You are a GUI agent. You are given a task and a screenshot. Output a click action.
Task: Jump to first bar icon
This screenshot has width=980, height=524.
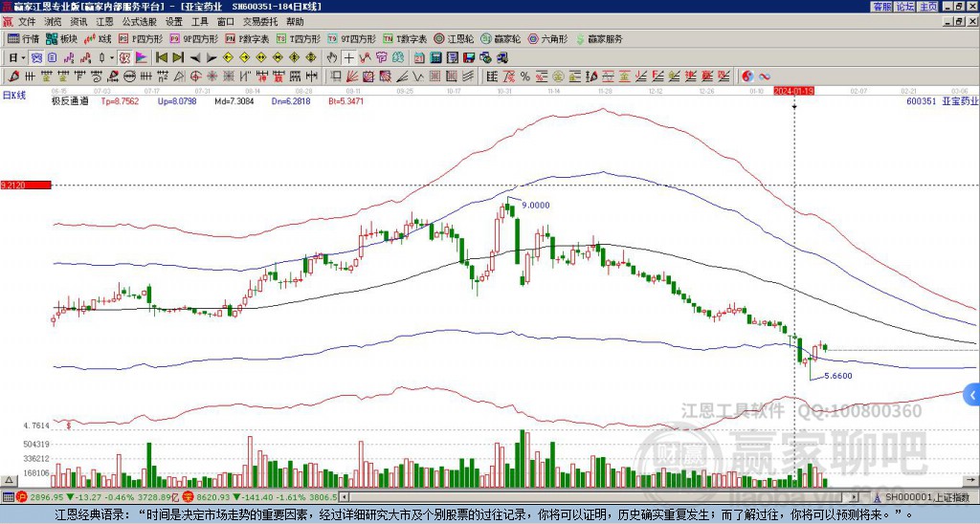click(161, 57)
